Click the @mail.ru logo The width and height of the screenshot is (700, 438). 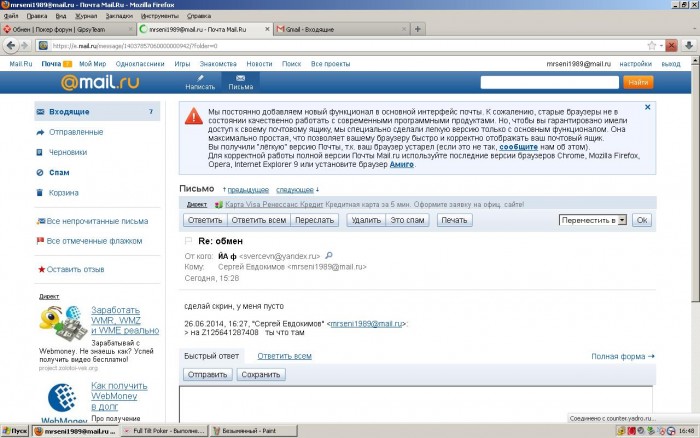coord(100,82)
